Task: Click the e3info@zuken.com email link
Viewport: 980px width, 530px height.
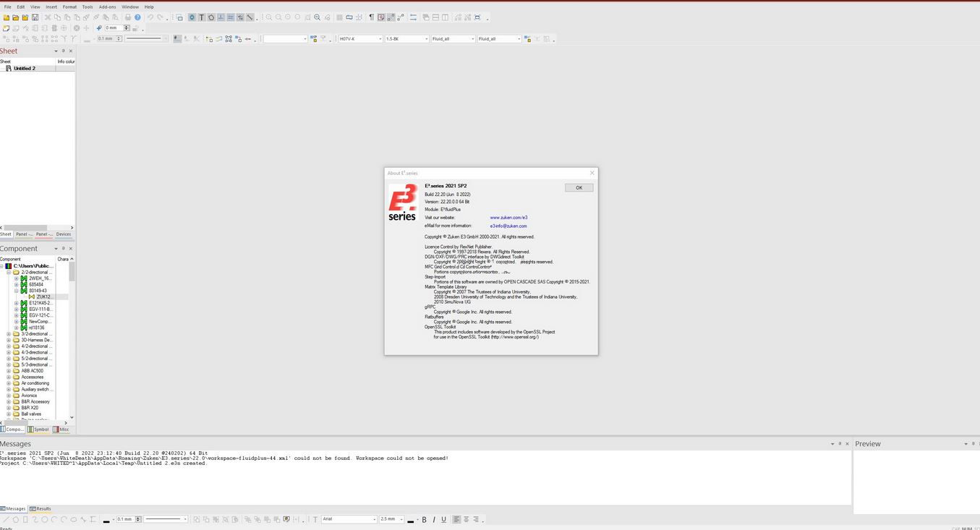Action: pyautogui.click(x=508, y=226)
